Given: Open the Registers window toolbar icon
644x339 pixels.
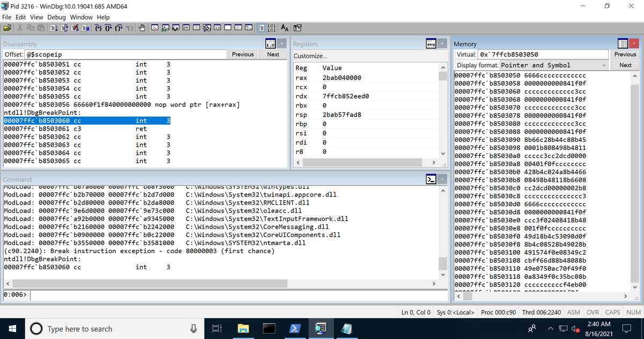Looking at the screenshot, I should (x=186, y=27).
